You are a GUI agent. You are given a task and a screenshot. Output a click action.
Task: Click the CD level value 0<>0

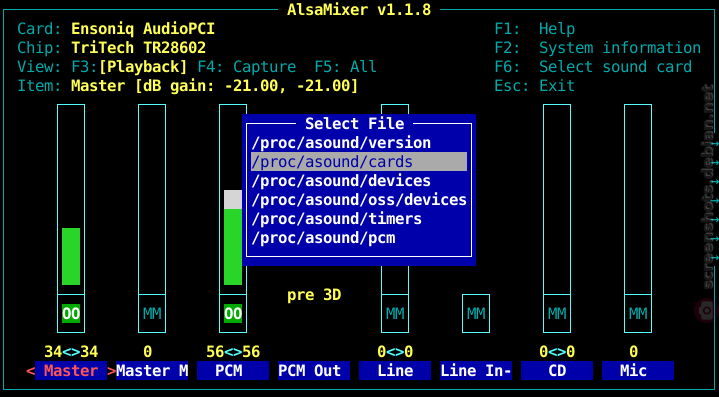[x=557, y=352]
